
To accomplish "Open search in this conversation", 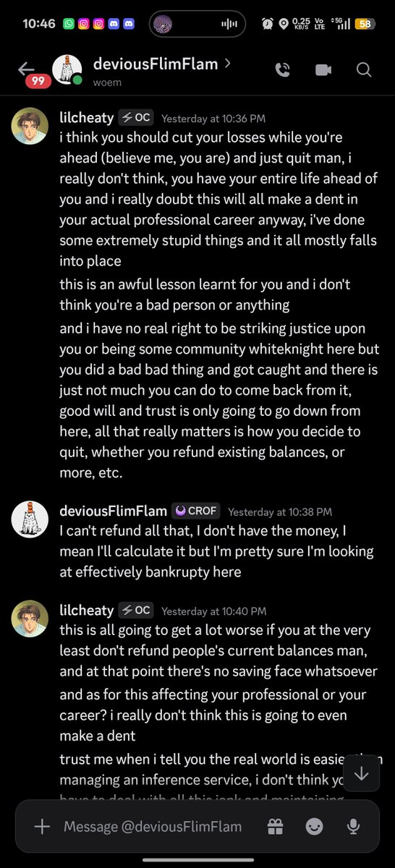I will click(x=364, y=69).
